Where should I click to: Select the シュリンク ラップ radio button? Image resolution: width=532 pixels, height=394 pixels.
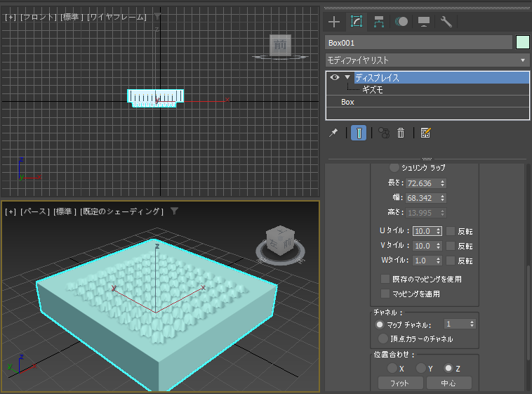click(x=394, y=167)
